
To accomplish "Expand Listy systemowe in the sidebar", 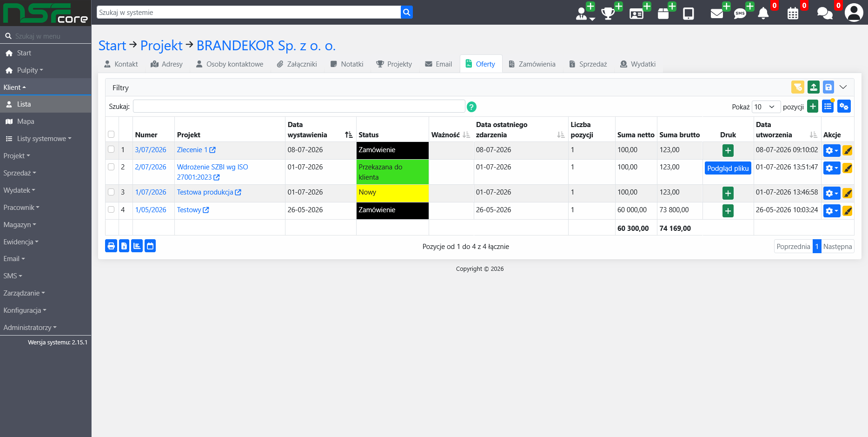I will tap(46, 139).
